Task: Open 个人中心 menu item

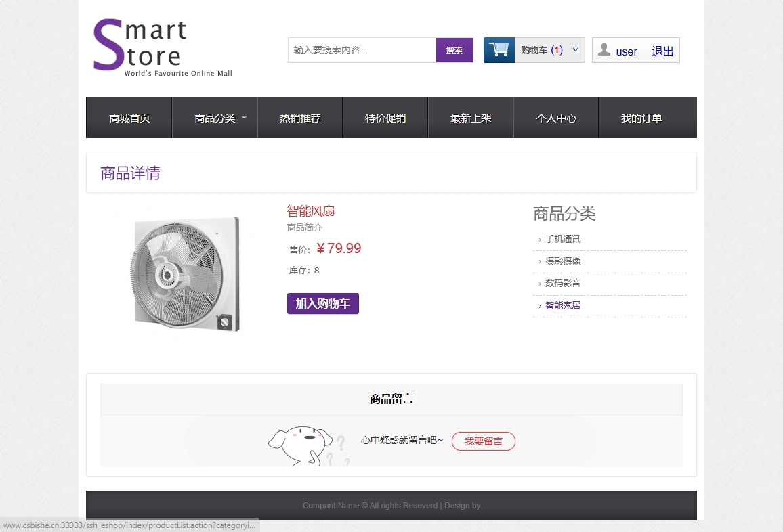Action: [x=556, y=118]
